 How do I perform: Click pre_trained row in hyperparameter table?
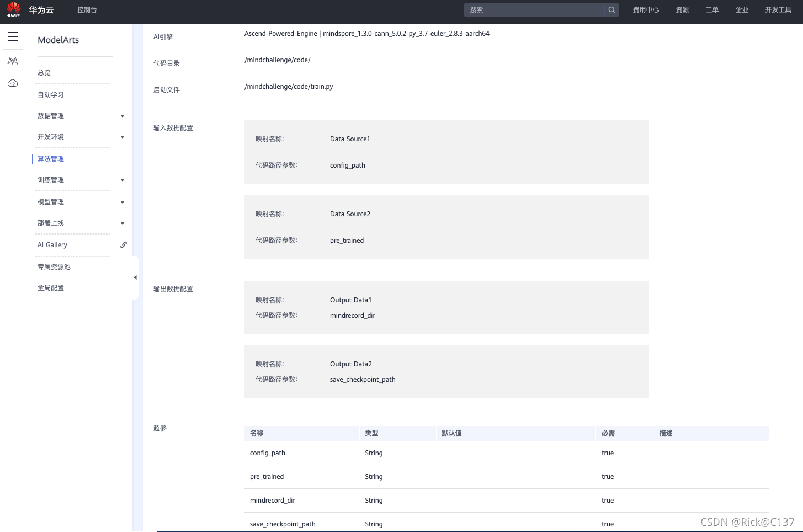pos(507,477)
